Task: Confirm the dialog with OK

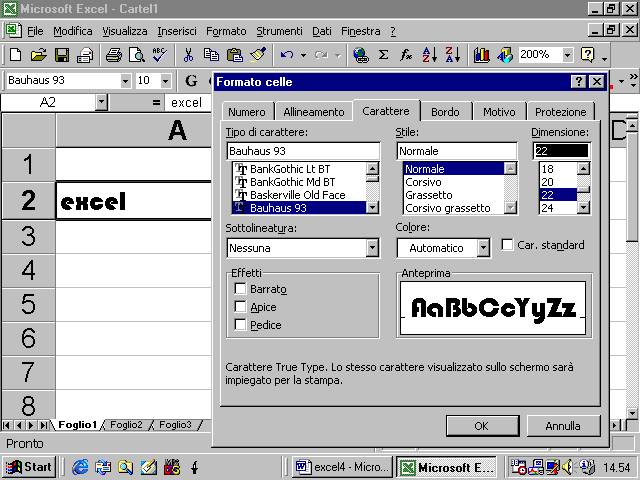Action: 482,426
